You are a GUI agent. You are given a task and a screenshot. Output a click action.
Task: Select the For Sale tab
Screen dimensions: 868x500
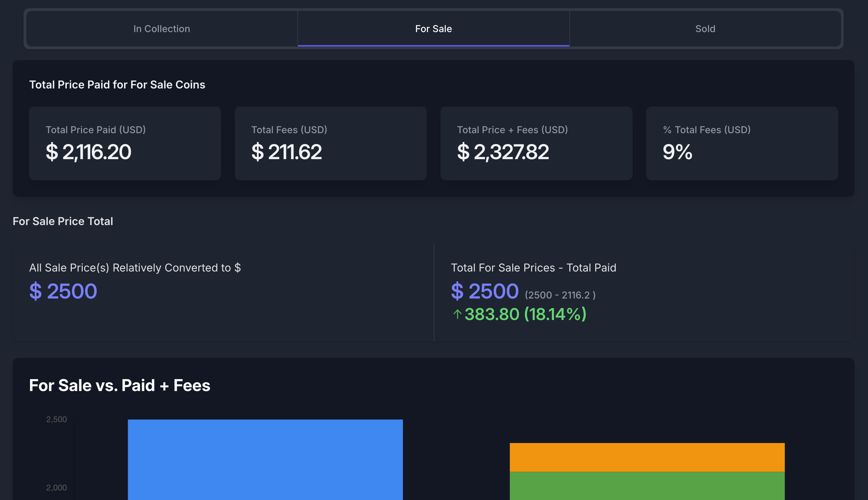pyautogui.click(x=433, y=28)
